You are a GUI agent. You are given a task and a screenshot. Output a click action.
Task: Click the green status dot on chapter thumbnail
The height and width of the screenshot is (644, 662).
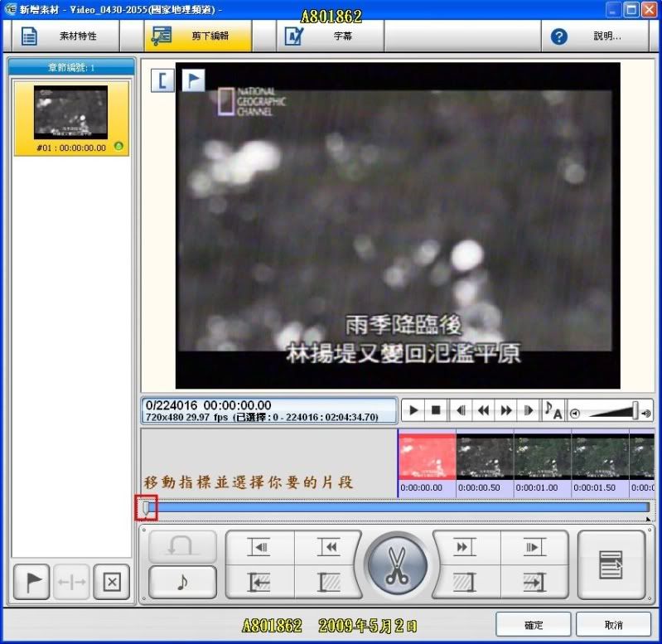pyautogui.click(x=118, y=147)
